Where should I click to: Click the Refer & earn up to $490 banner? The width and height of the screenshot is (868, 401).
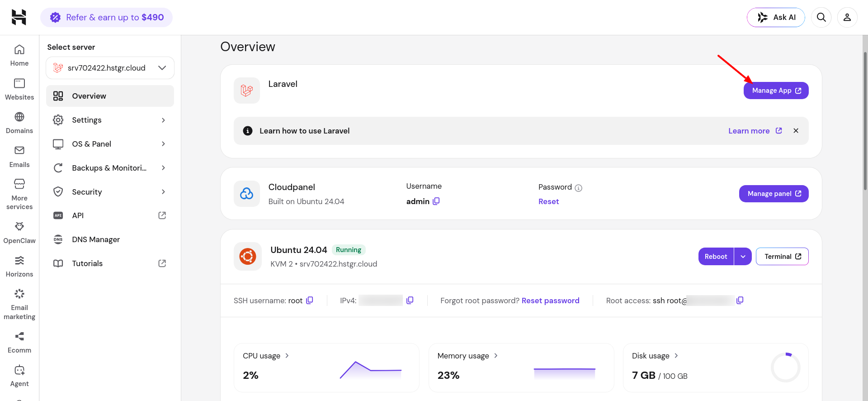107,17
